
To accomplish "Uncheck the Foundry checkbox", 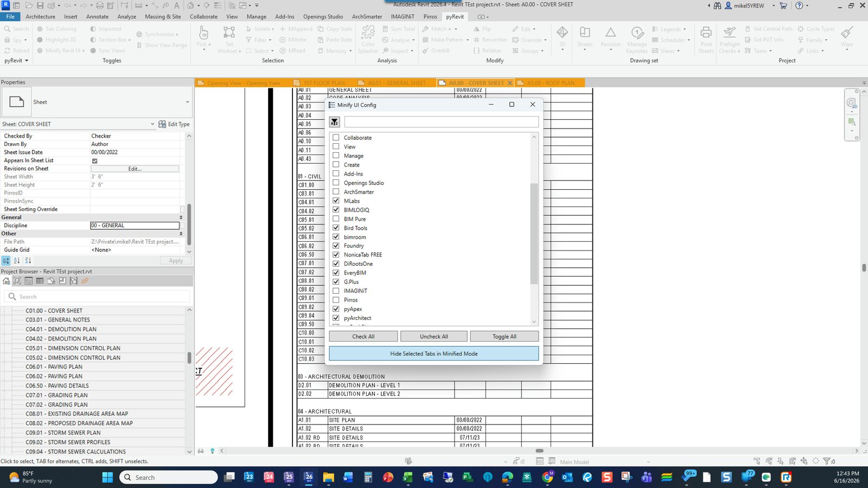I will coord(336,246).
